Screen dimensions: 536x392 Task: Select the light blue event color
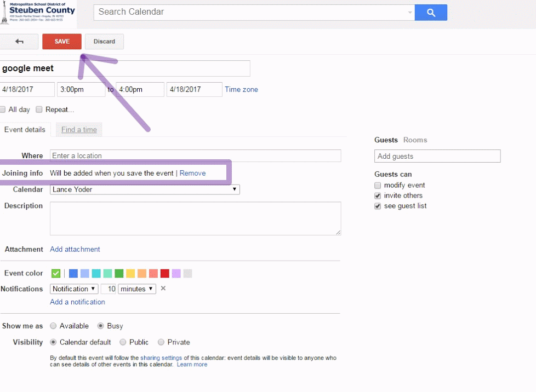(85, 273)
